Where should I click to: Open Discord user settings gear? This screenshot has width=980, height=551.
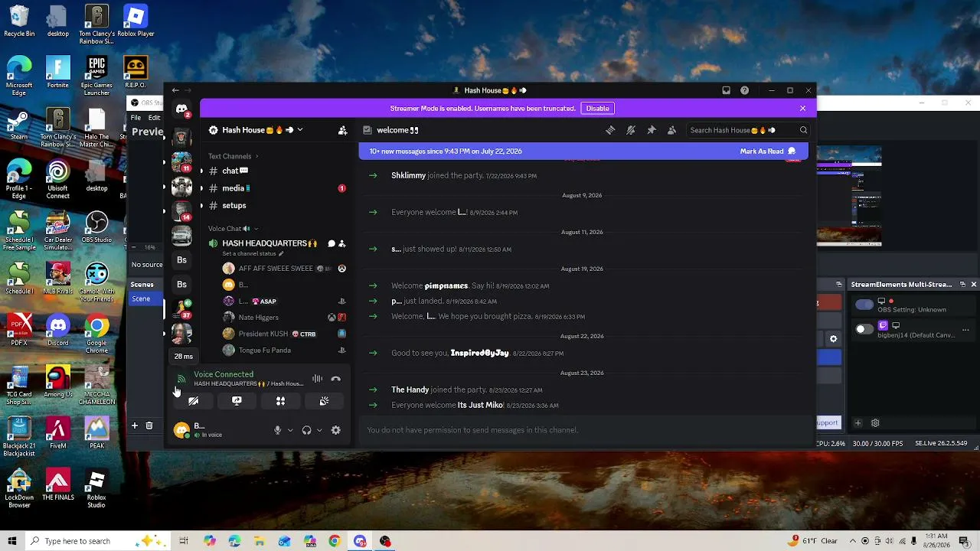335,430
